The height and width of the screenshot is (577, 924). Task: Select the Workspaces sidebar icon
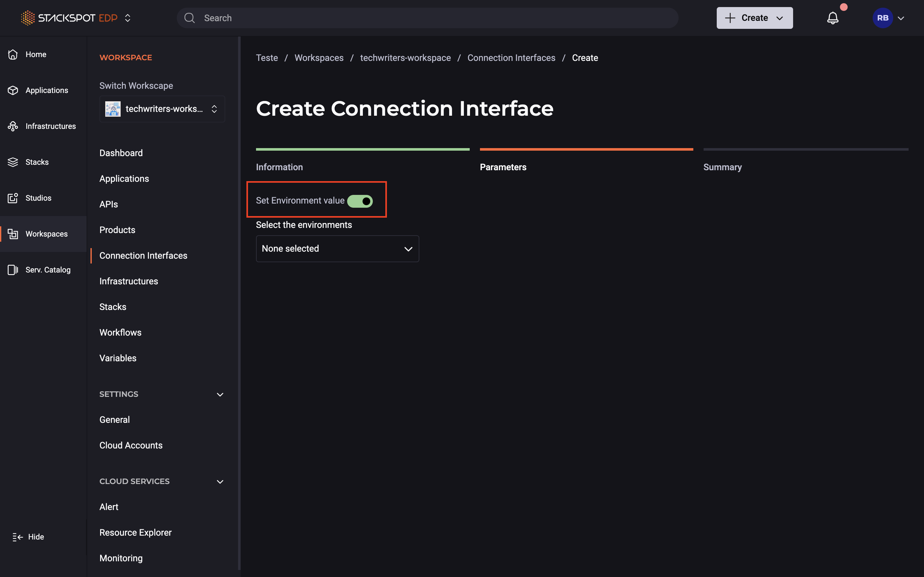click(x=13, y=234)
